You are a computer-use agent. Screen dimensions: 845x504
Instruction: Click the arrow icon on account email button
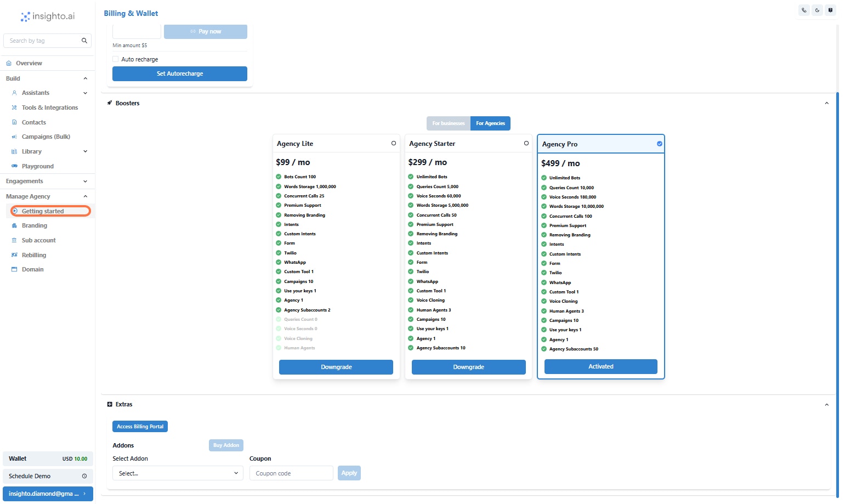[84, 494]
